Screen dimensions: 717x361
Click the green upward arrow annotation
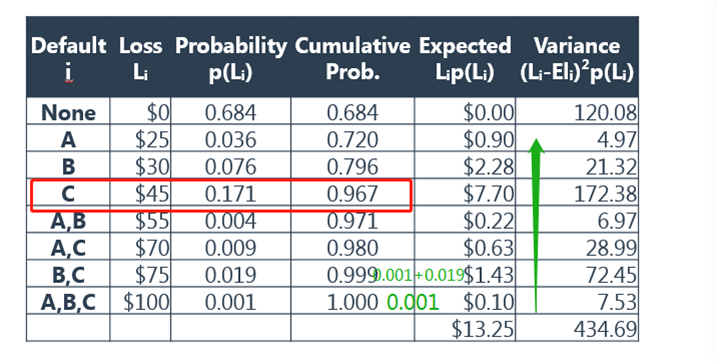[x=536, y=226]
